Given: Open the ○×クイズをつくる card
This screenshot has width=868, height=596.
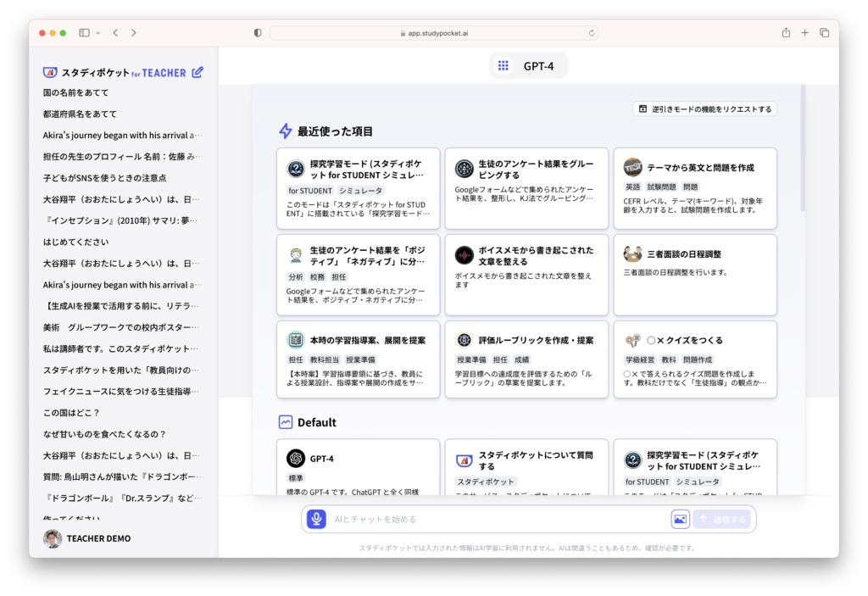Looking at the screenshot, I should (695, 359).
